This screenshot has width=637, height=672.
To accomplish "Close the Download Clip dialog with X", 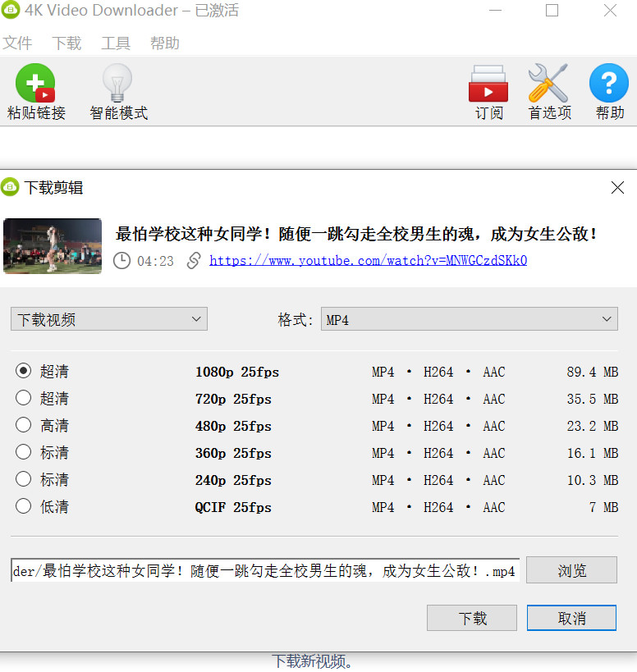I will pyautogui.click(x=617, y=188).
